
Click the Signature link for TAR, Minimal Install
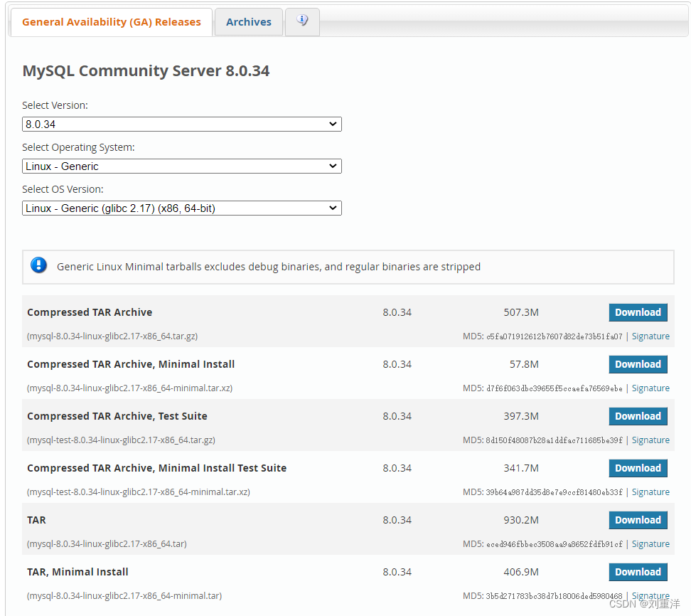[x=650, y=596]
